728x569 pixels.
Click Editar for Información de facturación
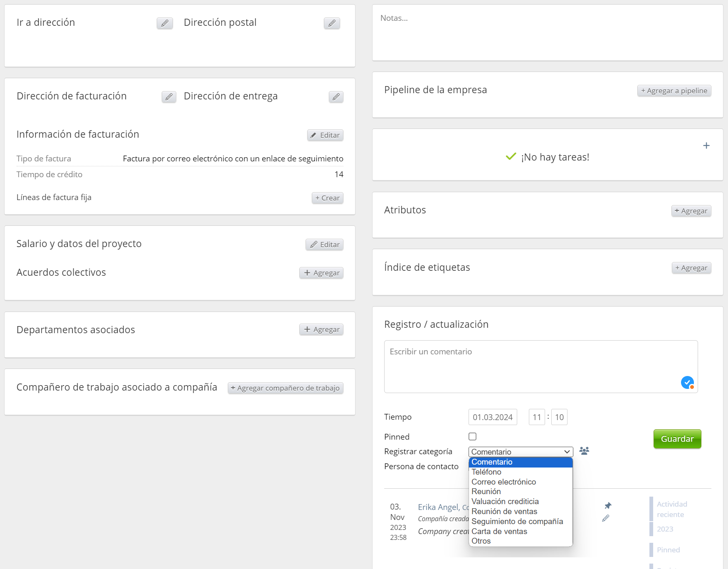pyautogui.click(x=325, y=135)
